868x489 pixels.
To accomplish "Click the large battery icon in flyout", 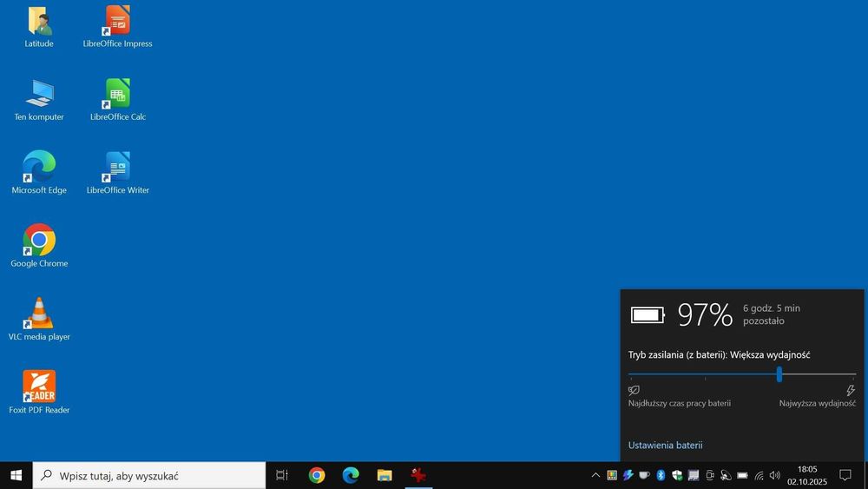I will (x=648, y=315).
